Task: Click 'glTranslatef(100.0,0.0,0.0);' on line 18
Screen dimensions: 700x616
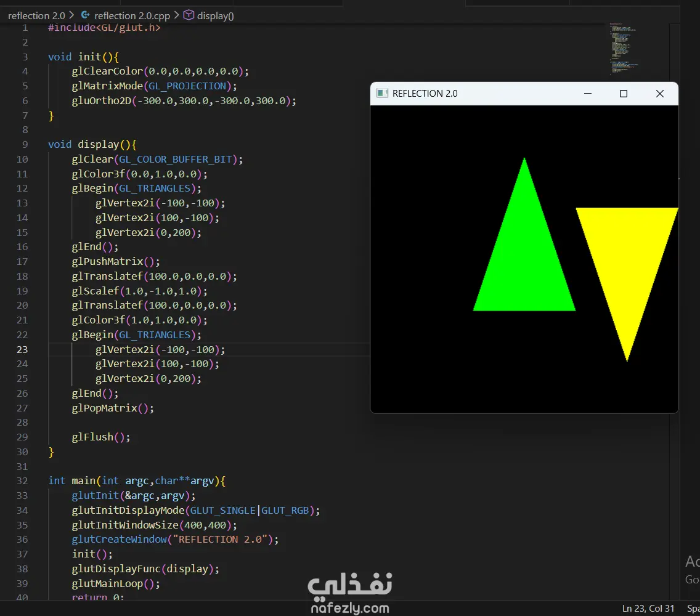Action: (x=155, y=277)
